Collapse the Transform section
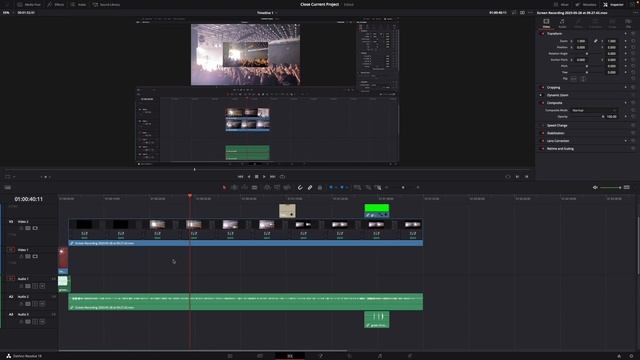 554,33
